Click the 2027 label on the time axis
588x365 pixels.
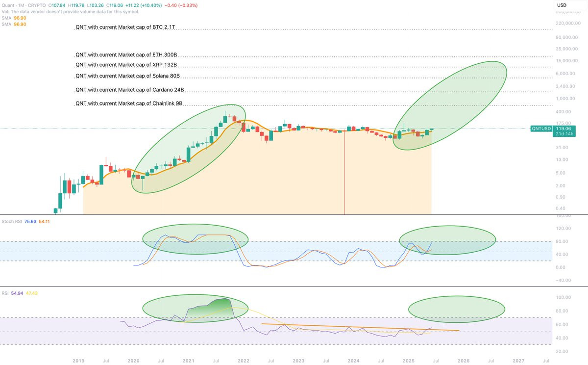(518, 361)
